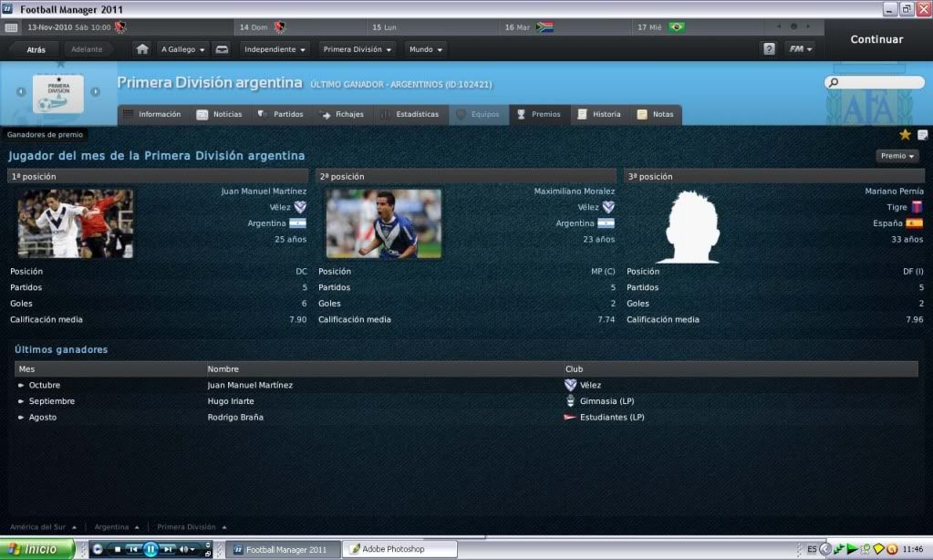Open the notes icon beside the star
Viewport: 933px width, 560px height.
(922, 135)
